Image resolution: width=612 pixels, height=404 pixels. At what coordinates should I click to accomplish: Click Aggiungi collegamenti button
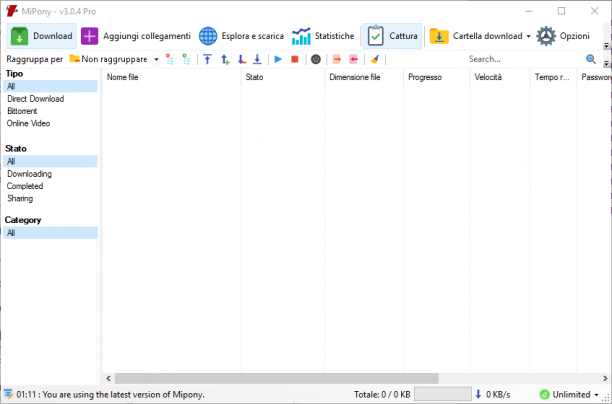136,36
